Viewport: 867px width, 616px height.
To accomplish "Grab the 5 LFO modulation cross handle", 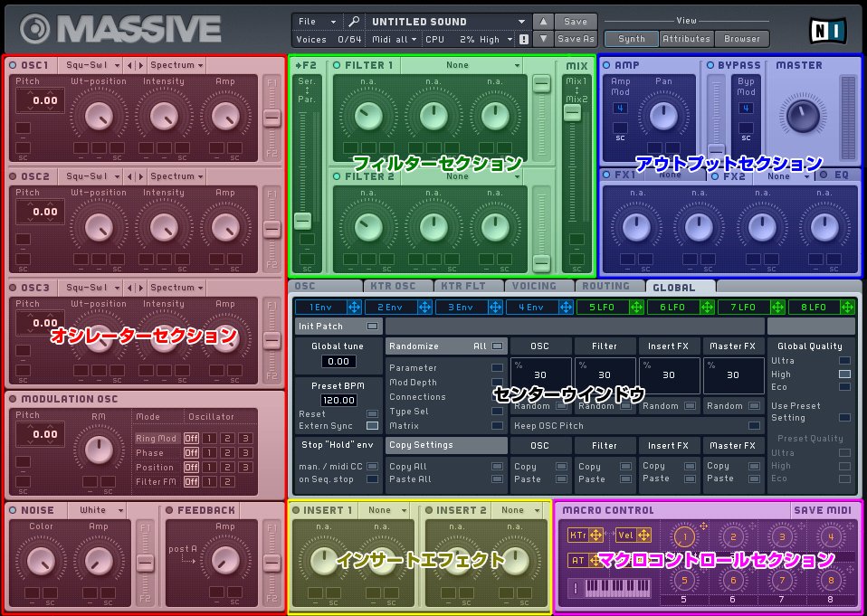I will [x=636, y=308].
